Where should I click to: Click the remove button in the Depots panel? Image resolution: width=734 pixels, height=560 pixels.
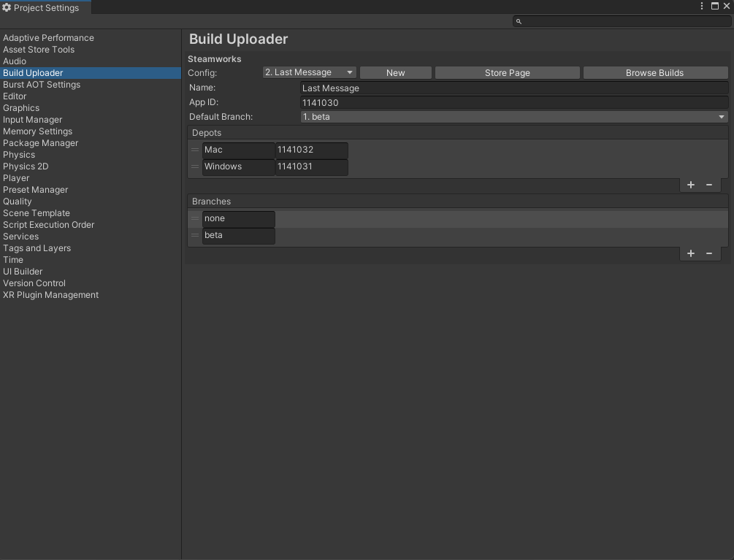pos(708,185)
